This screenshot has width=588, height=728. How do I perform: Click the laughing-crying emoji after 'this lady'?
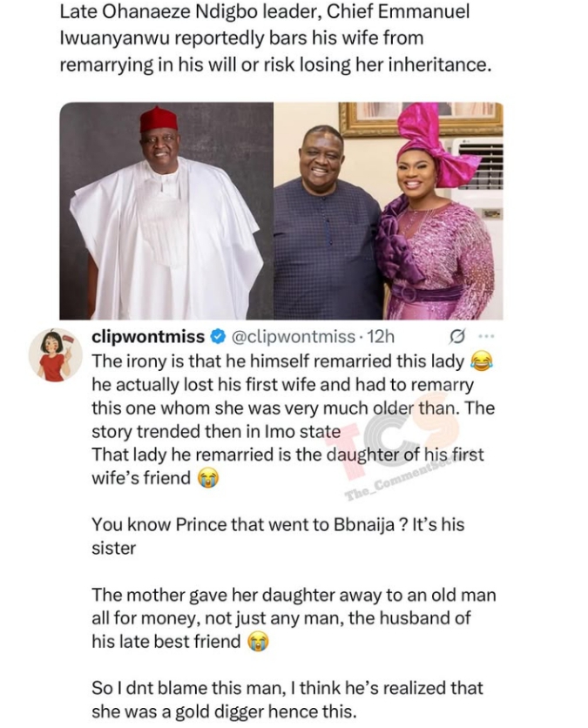coord(482,361)
